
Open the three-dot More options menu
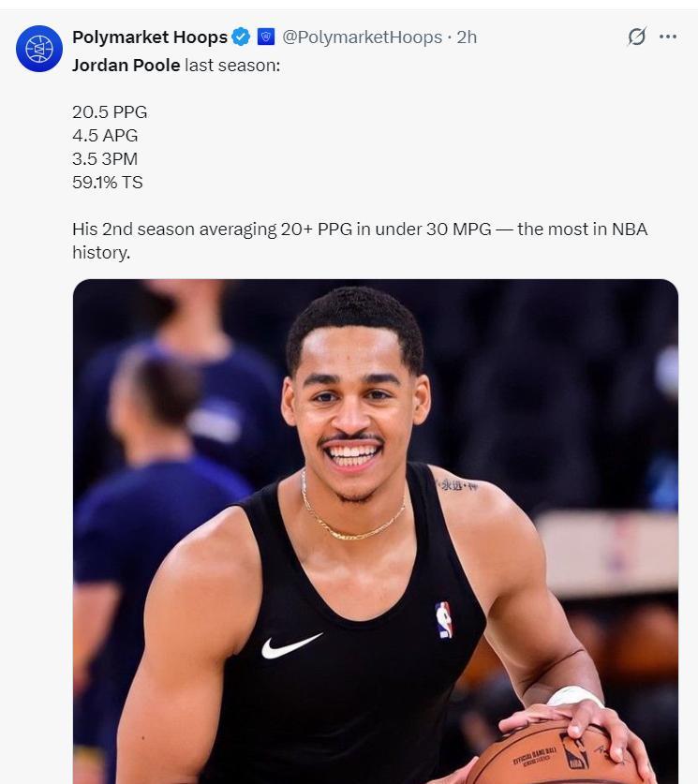pos(668,37)
